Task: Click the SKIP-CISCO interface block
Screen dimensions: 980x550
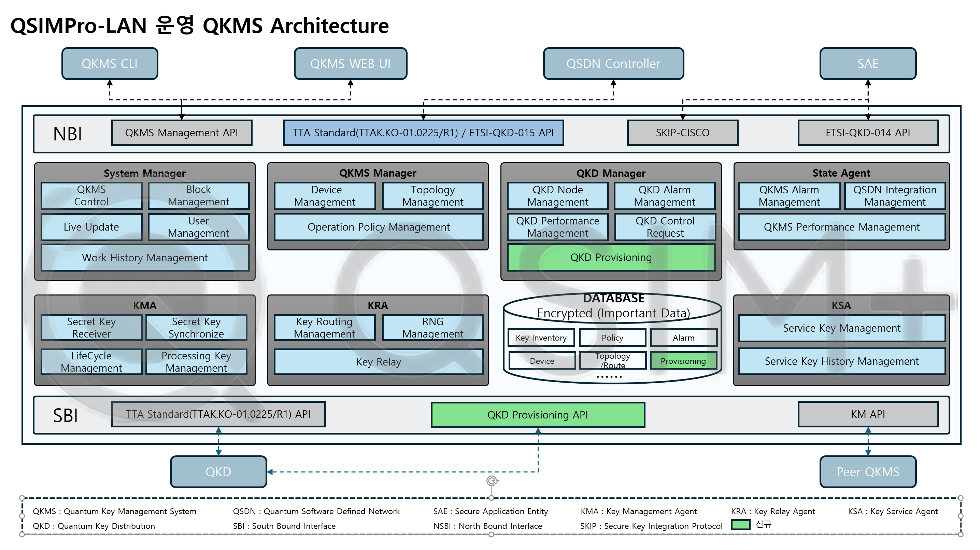Action: (x=682, y=133)
